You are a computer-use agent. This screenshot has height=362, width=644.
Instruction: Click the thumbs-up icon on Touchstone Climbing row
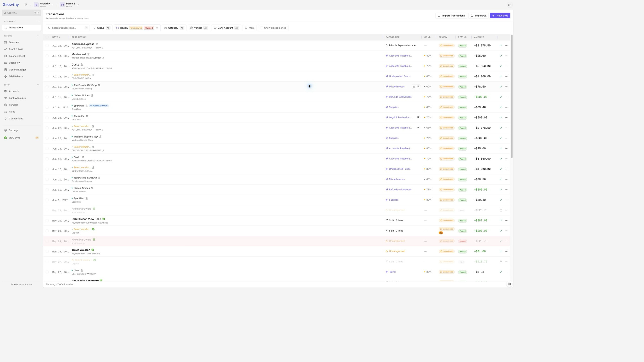coord(414,87)
